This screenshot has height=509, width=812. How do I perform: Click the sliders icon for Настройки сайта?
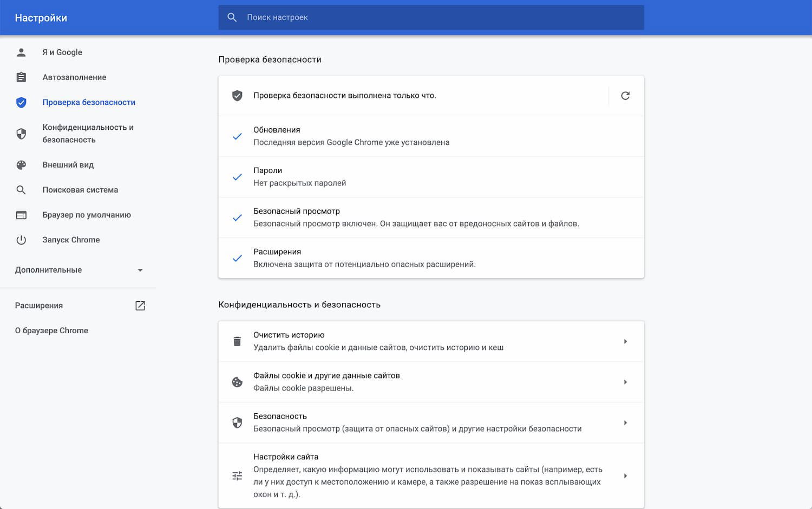pos(237,475)
